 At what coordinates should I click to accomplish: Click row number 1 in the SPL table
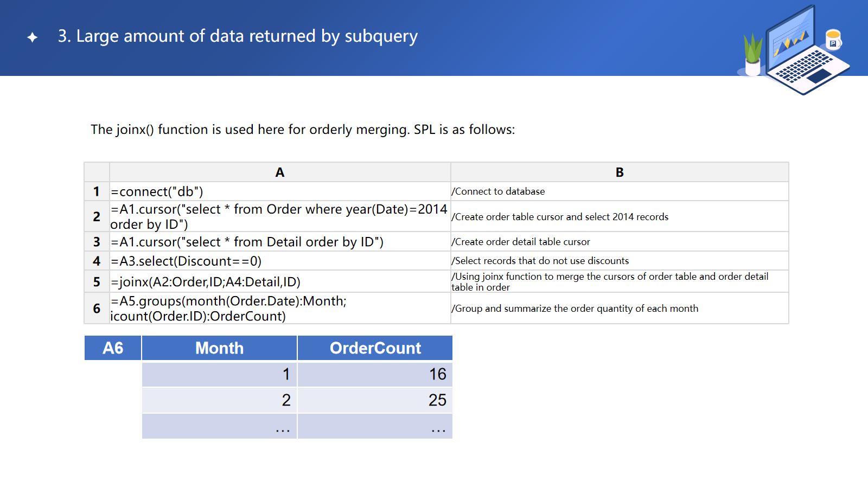click(x=97, y=191)
